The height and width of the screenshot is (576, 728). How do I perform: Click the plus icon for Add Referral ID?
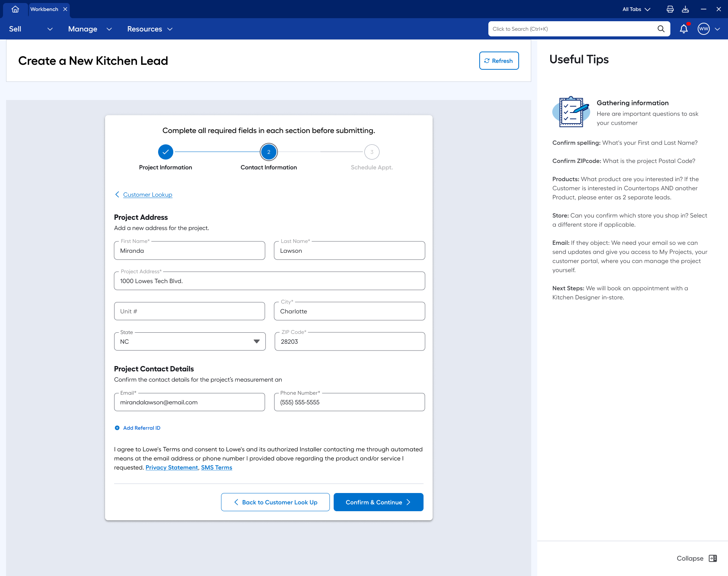click(x=117, y=428)
